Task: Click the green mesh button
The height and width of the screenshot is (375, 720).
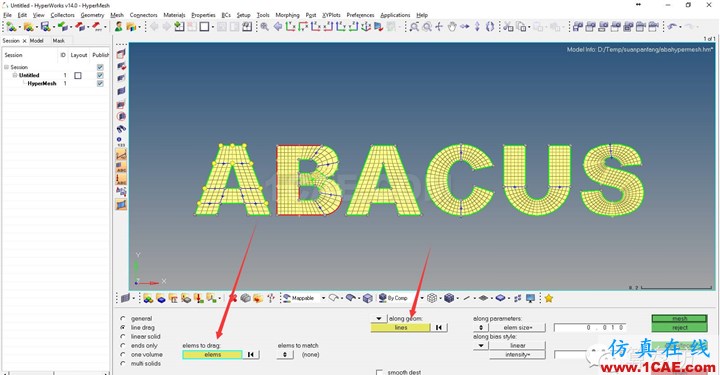Action: [680, 319]
